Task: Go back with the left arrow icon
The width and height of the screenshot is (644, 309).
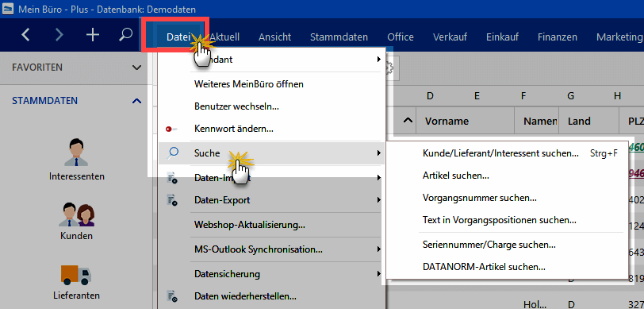Action: click(25, 35)
